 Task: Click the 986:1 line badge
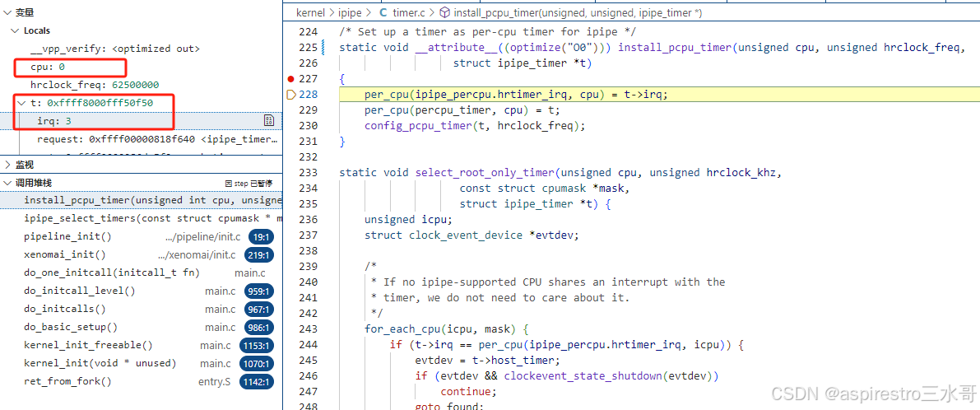(257, 328)
